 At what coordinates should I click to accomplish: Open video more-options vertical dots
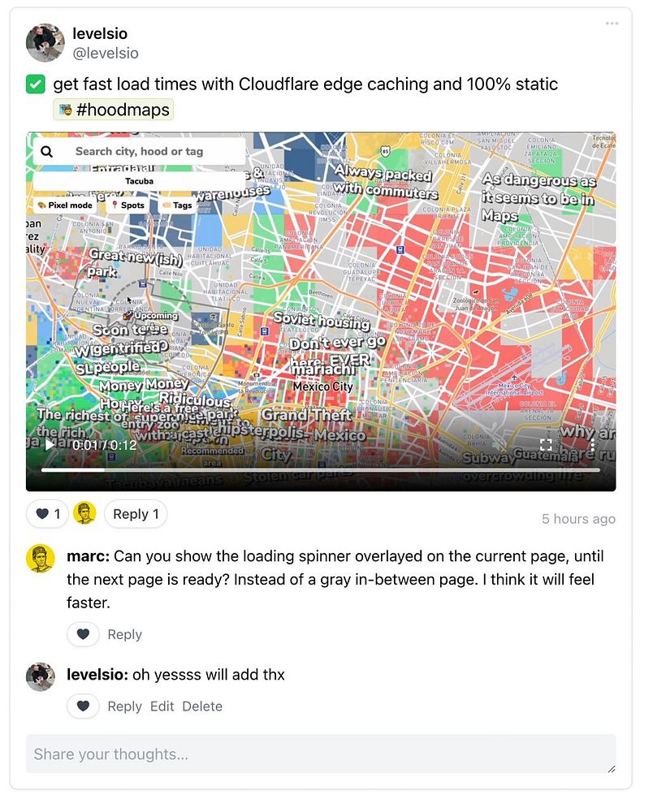[x=592, y=444]
